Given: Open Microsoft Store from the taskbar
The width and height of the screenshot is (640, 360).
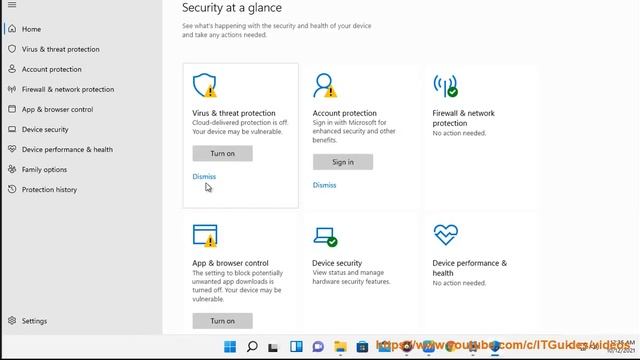Looking at the screenshot, I should (x=362, y=347).
